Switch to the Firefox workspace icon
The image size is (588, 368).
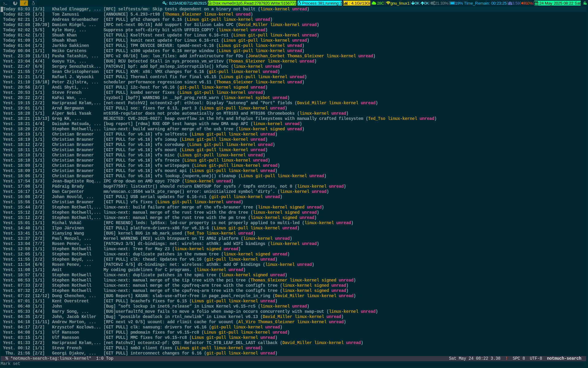(15, 3)
